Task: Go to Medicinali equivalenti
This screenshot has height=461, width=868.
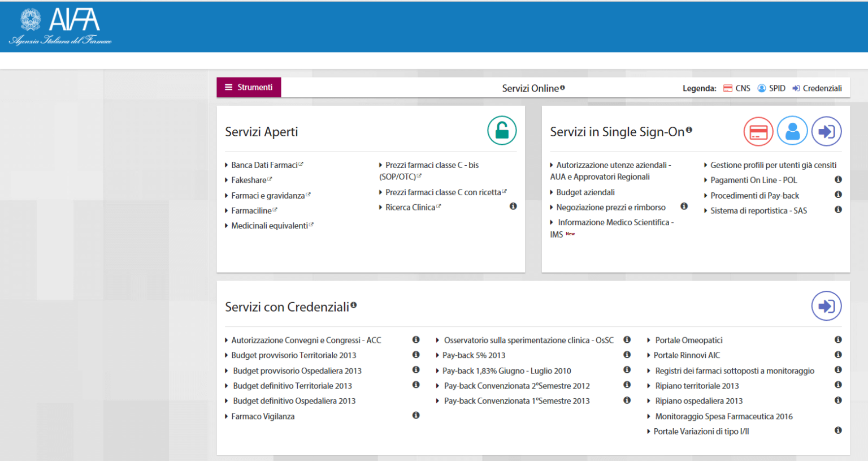Action: click(270, 226)
